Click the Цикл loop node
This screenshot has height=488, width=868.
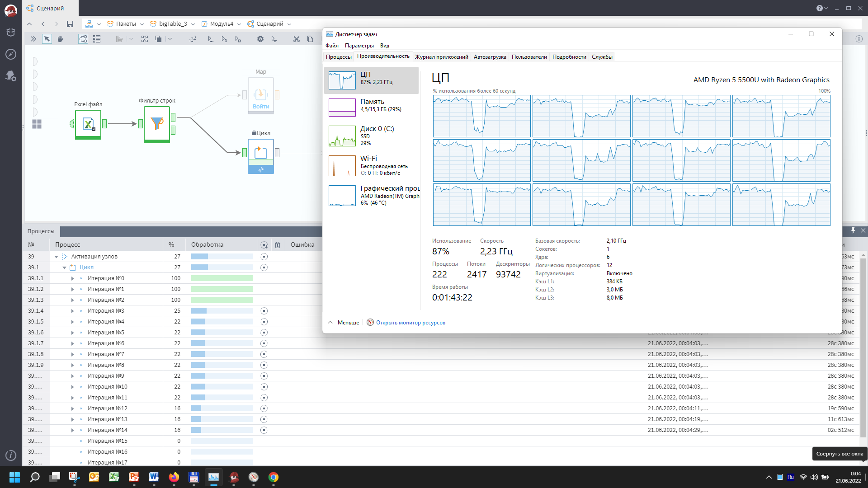(x=261, y=156)
